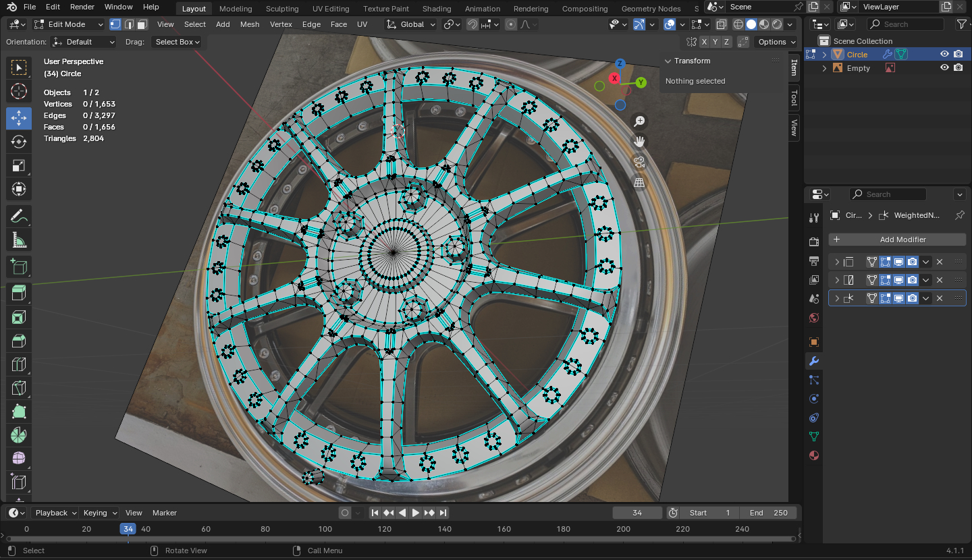Screen dimensions: 972x560
Task: Open the Render menu
Action: [x=82, y=7]
